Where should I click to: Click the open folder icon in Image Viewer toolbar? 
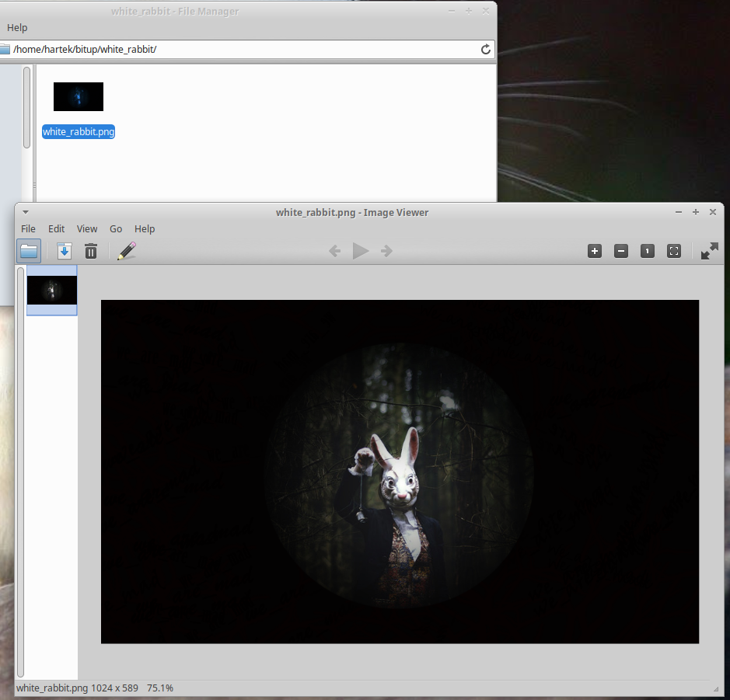(29, 251)
